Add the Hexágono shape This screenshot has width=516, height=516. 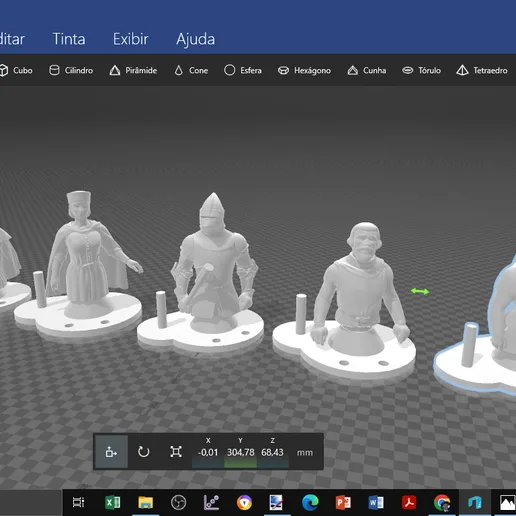(x=304, y=71)
